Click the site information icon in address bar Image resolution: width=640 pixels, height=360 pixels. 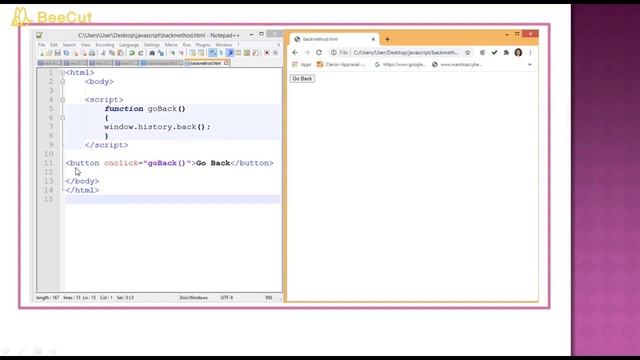(333, 53)
